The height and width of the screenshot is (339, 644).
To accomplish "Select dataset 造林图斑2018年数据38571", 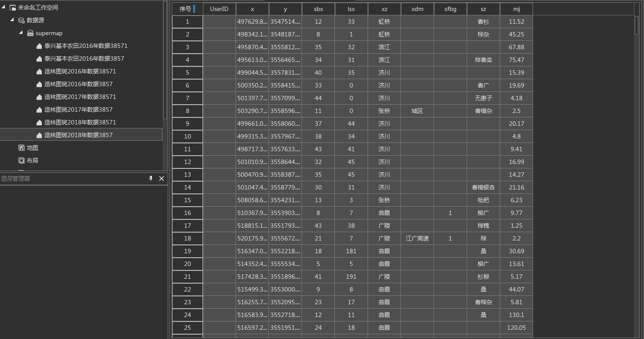I will [x=80, y=122].
